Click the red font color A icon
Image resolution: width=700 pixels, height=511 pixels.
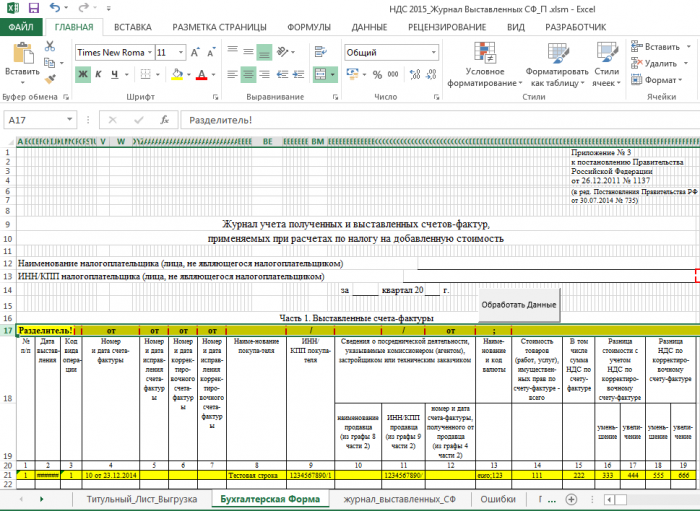202,74
